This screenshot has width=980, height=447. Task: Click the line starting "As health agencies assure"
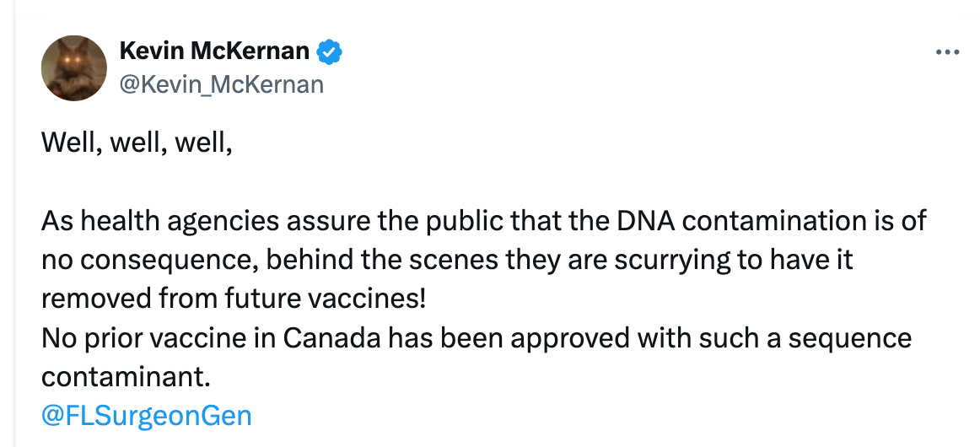(x=483, y=221)
